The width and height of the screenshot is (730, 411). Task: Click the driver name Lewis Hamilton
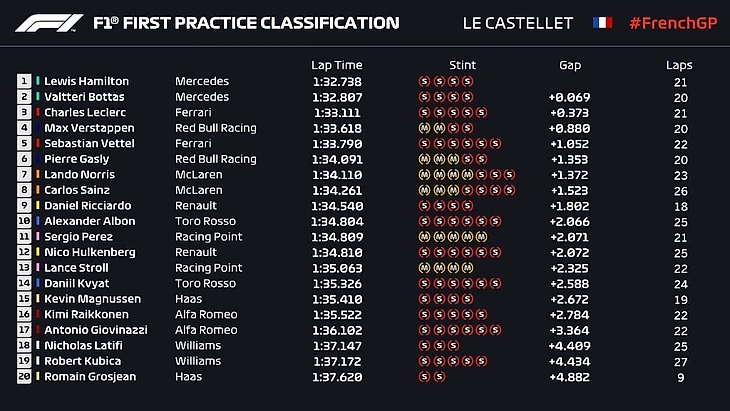tap(86, 81)
